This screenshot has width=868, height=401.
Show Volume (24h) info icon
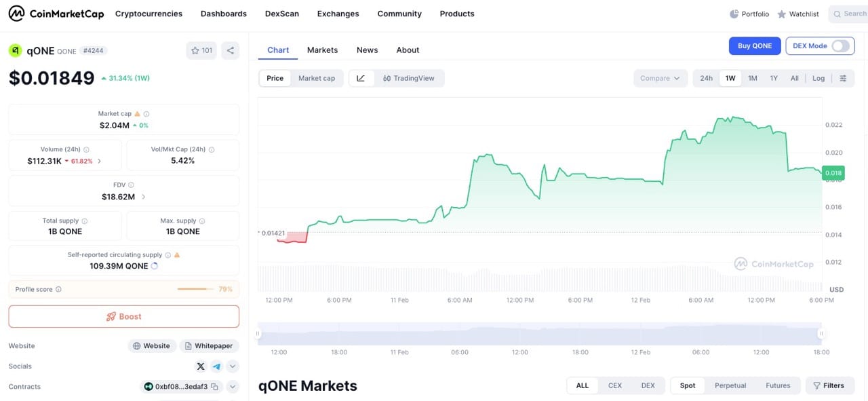pos(86,149)
